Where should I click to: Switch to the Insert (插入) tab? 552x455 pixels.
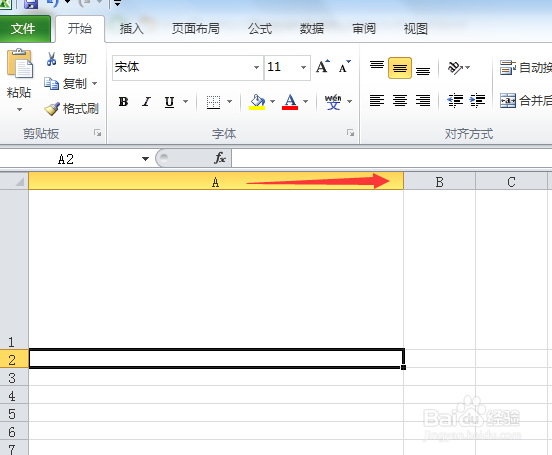pyautogui.click(x=131, y=29)
